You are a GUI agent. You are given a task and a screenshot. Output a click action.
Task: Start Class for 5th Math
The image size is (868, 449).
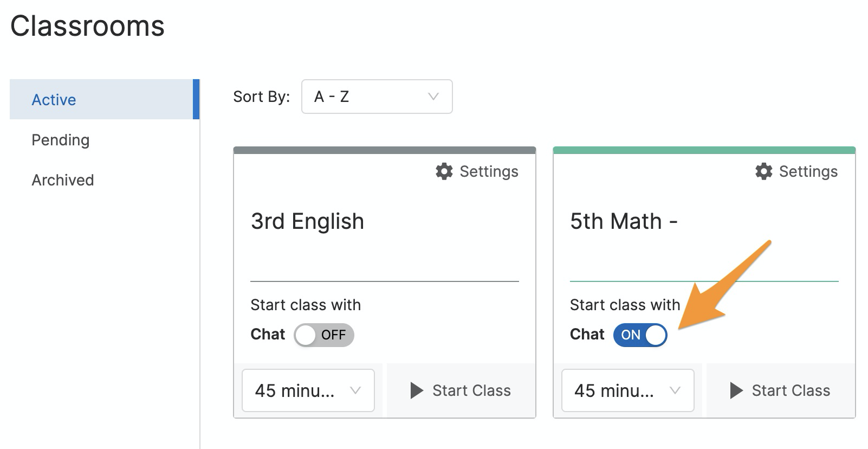coord(780,390)
